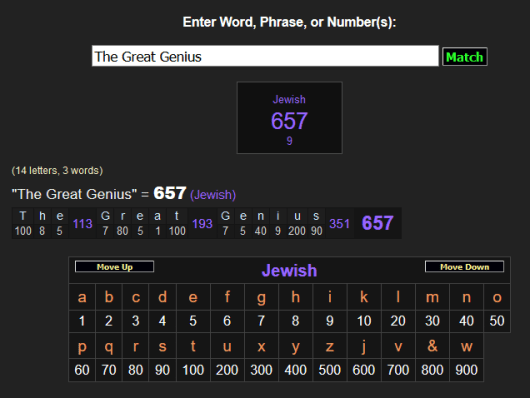Click the large purple total 657 in breakdown
This screenshot has height=398, width=530.
(x=378, y=223)
